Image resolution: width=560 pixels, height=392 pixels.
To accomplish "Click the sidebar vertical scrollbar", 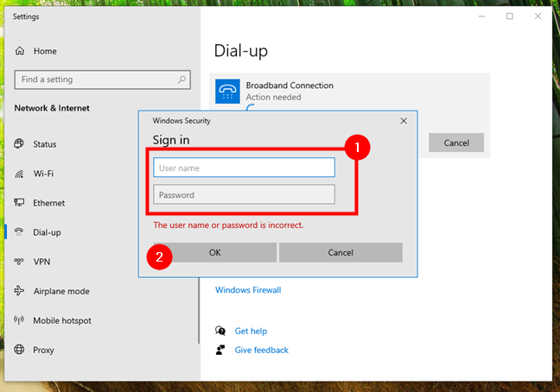I will click(x=199, y=310).
